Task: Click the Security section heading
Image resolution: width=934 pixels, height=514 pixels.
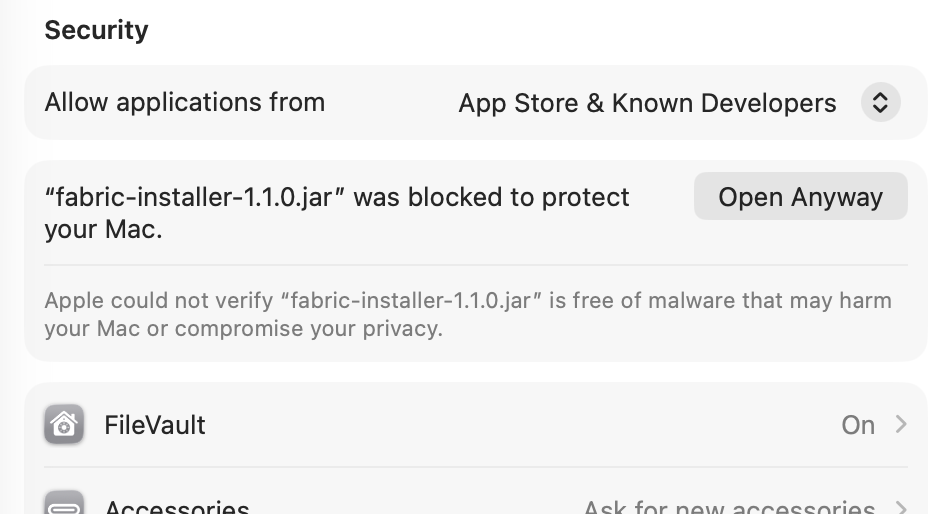Action: [96, 30]
